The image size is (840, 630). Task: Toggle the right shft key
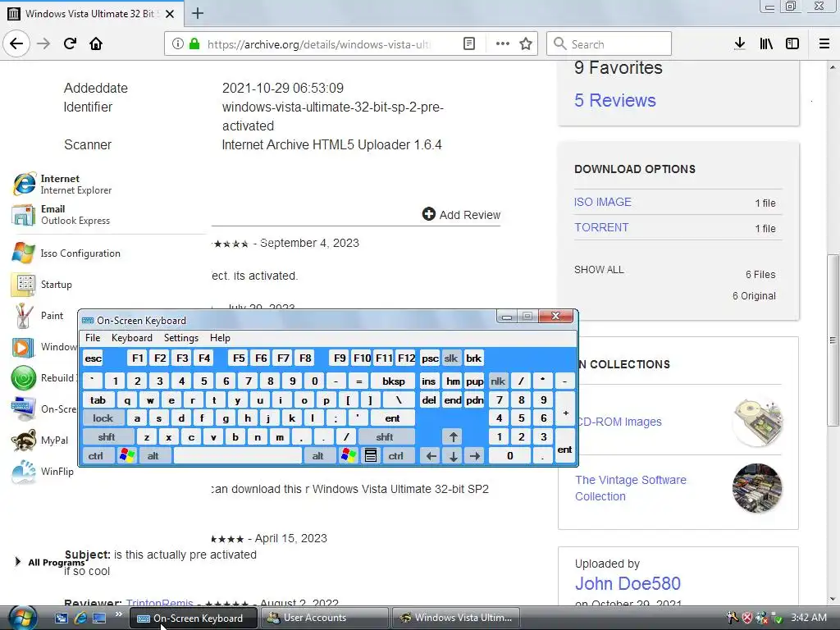(x=385, y=437)
